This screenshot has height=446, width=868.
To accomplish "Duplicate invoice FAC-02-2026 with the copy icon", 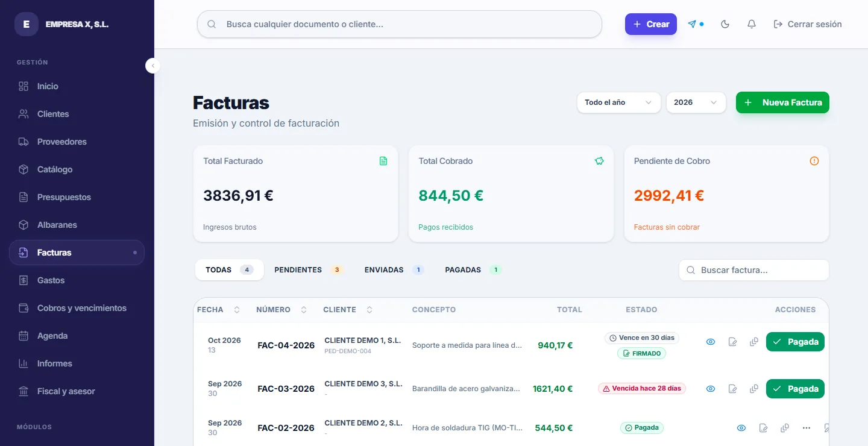I will (785, 428).
